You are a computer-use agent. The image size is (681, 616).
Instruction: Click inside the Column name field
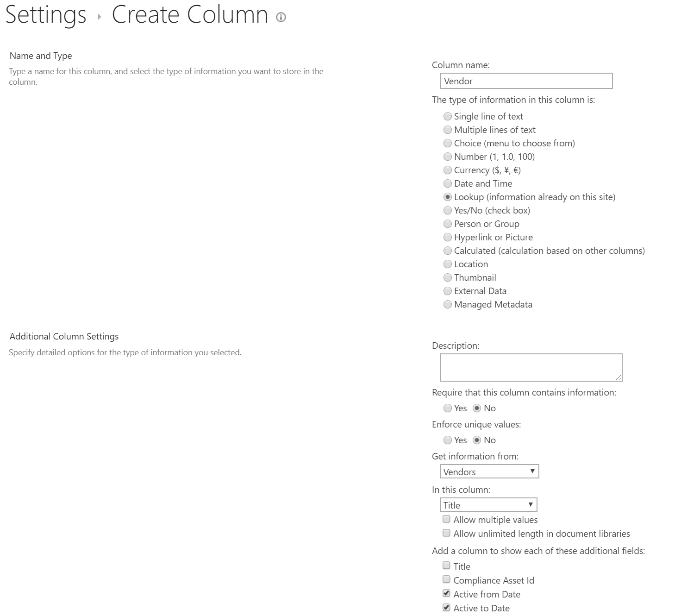point(525,81)
